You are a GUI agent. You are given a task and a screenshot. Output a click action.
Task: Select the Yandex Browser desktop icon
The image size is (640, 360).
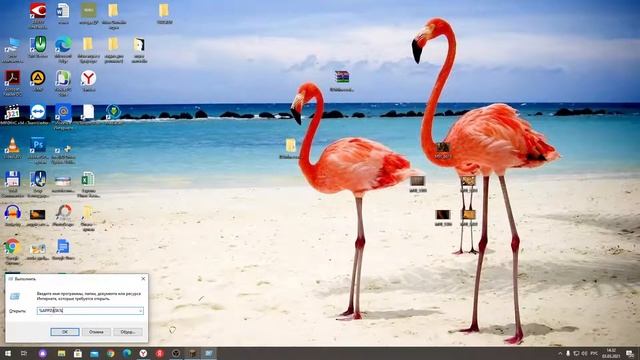(x=88, y=80)
